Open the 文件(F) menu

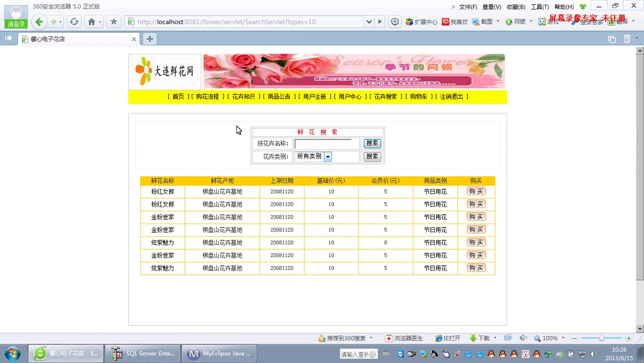(x=468, y=7)
